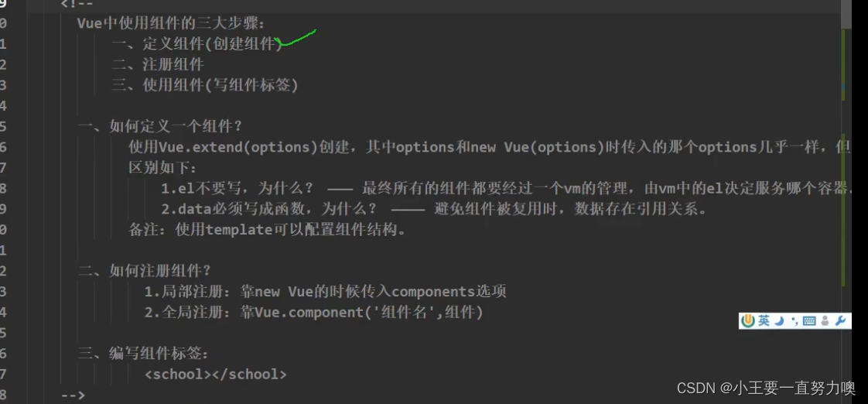868x404 pixels.
Task: Open input method settings wrench icon
Action: click(841, 320)
